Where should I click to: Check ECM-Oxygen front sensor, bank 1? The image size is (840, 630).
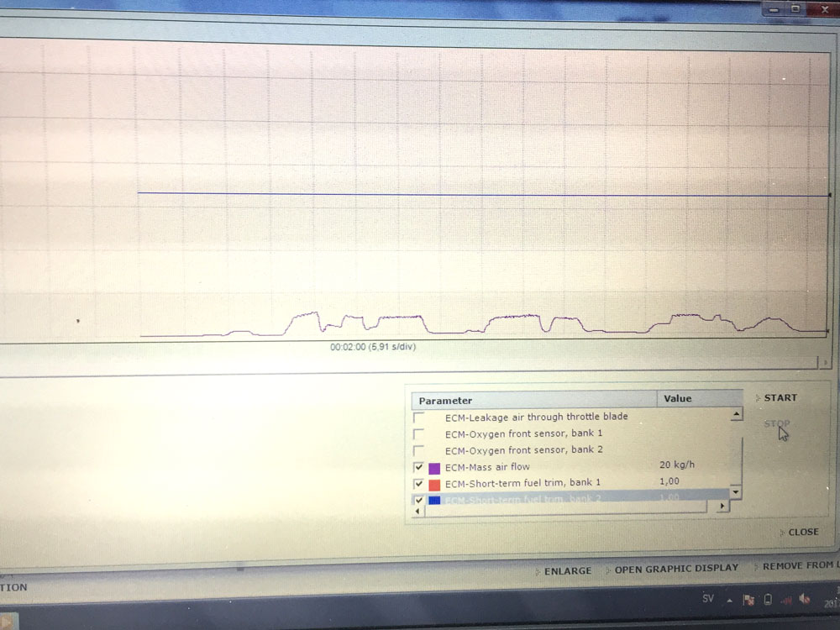(418, 434)
